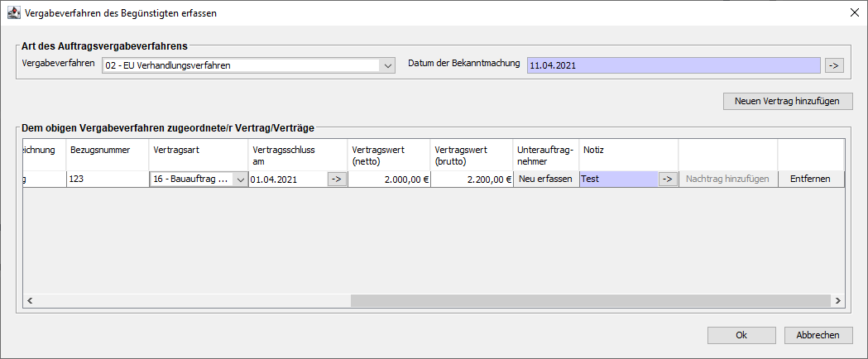Open arrow button beside the Notiz field

(668, 179)
